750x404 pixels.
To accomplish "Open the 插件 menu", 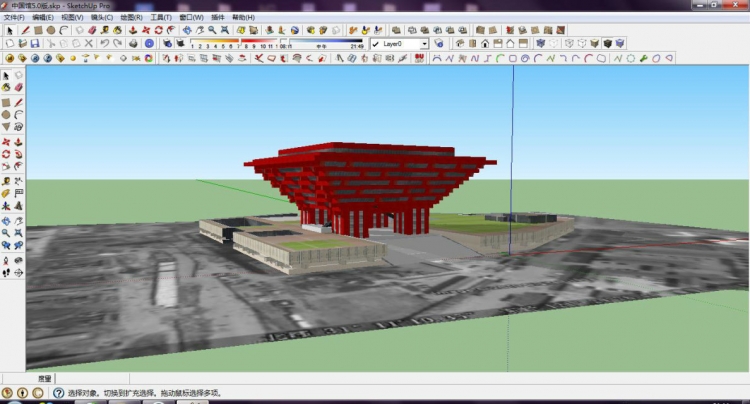I will coord(218,17).
